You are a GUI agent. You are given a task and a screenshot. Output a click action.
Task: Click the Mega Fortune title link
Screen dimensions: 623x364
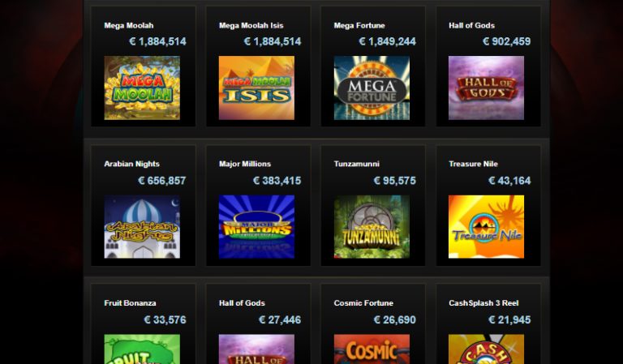coord(359,25)
